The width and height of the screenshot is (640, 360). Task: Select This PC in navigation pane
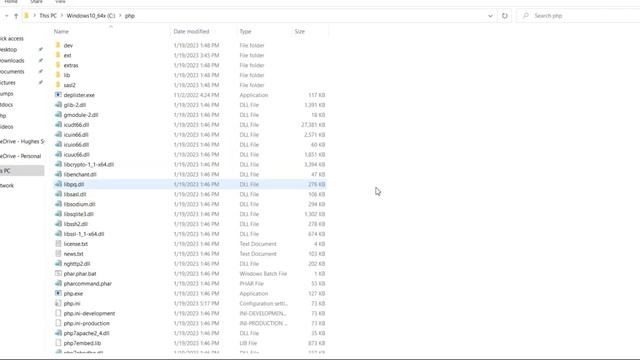[21, 171]
